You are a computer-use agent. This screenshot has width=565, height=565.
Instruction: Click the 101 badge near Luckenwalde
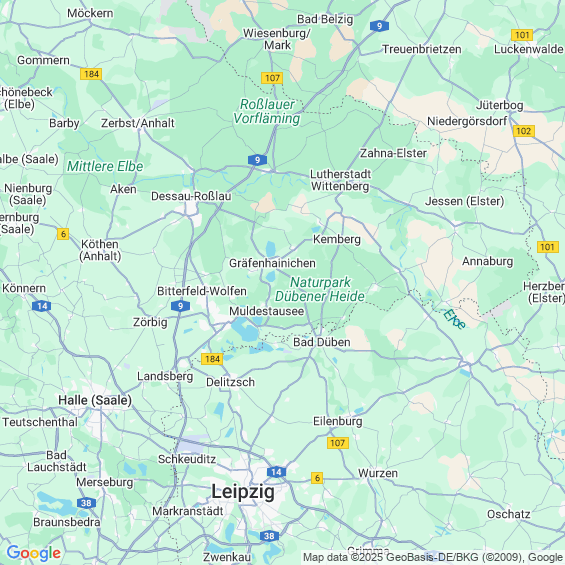[x=522, y=35]
